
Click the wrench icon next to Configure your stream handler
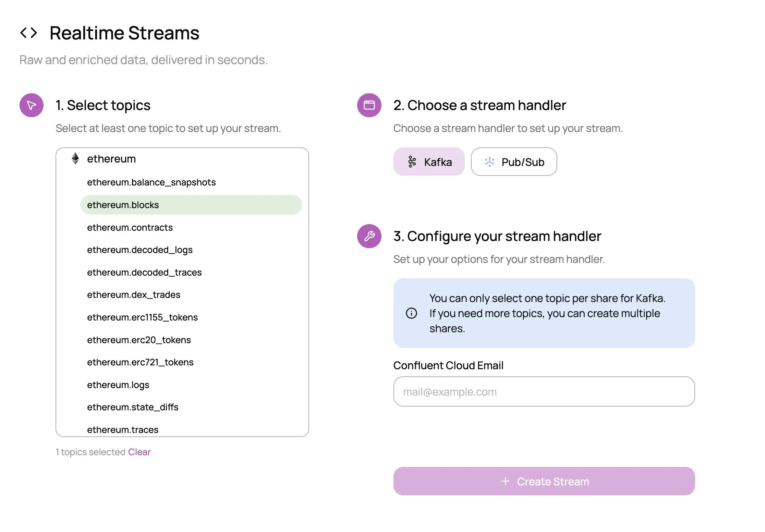[x=369, y=236]
